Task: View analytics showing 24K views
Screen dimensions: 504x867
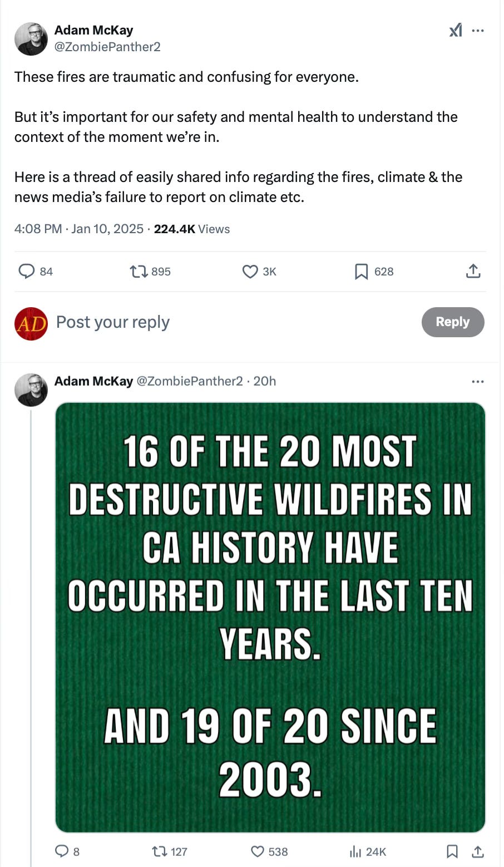Action: (367, 851)
